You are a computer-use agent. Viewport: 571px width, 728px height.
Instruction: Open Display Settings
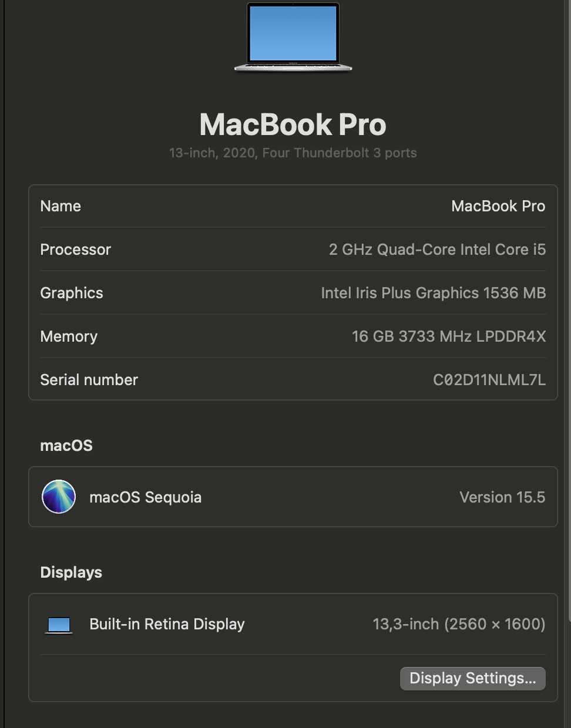click(473, 678)
